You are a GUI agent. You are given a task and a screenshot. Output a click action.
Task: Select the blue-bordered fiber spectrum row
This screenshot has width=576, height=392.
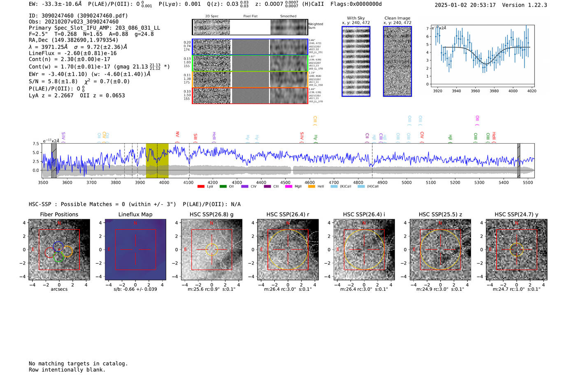[250, 47]
